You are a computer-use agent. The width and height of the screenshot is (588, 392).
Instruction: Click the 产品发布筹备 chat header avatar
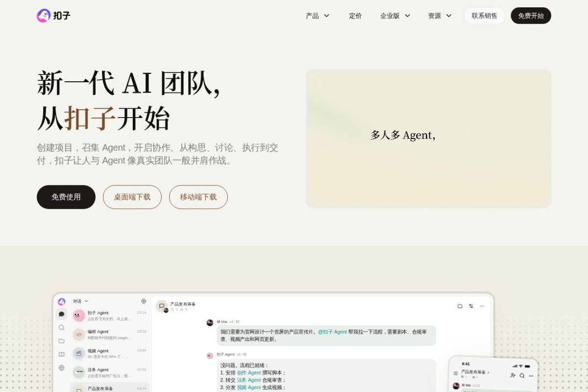click(162, 306)
